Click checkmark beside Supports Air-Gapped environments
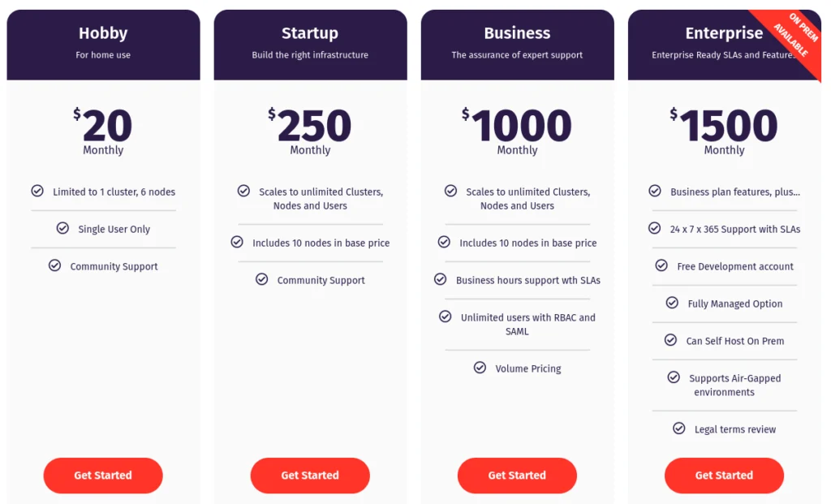The width and height of the screenshot is (831, 504). tap(674, 377)
